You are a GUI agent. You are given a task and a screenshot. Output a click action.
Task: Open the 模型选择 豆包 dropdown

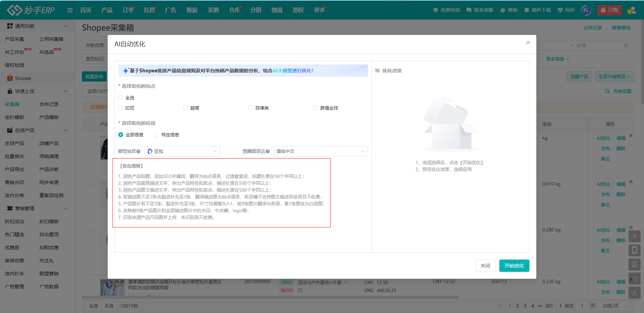(182, 151)
